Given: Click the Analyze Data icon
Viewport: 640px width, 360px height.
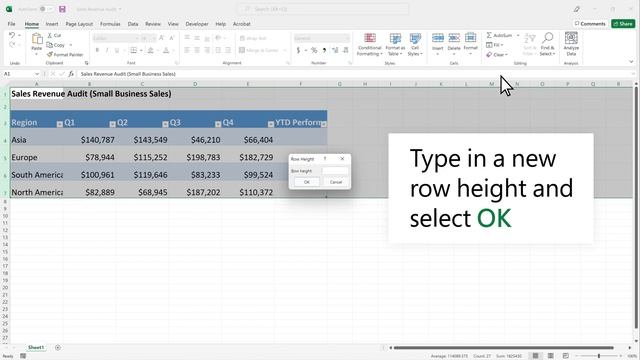Looking at the screenshot, I should click(571, 38).
